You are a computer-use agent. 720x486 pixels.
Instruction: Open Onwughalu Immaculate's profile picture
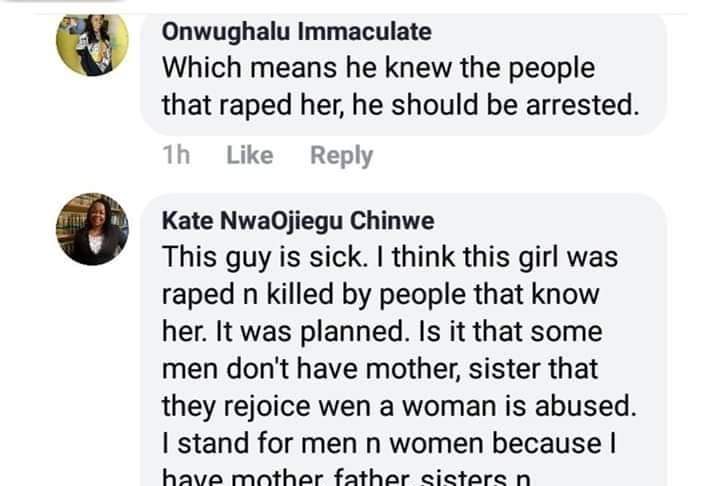(x=92, y=45)
